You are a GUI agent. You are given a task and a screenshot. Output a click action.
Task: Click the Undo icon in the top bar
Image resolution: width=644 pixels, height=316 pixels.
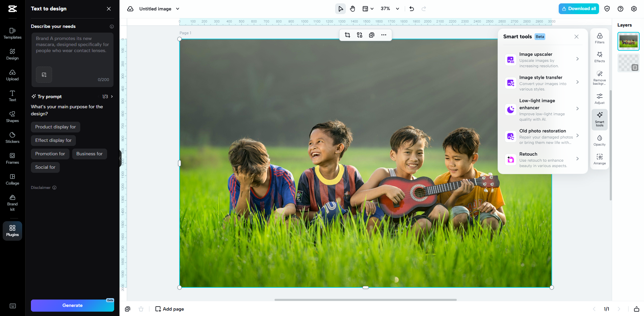coord(411,8)
